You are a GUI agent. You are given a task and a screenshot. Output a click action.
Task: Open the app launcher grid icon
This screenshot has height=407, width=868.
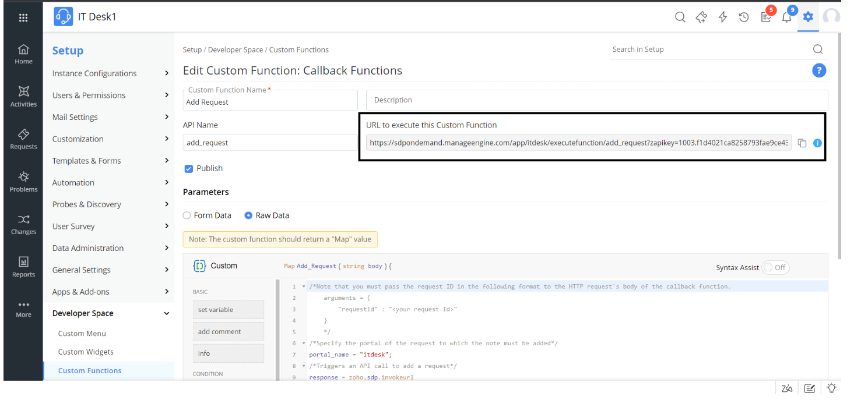coord(23,17)
